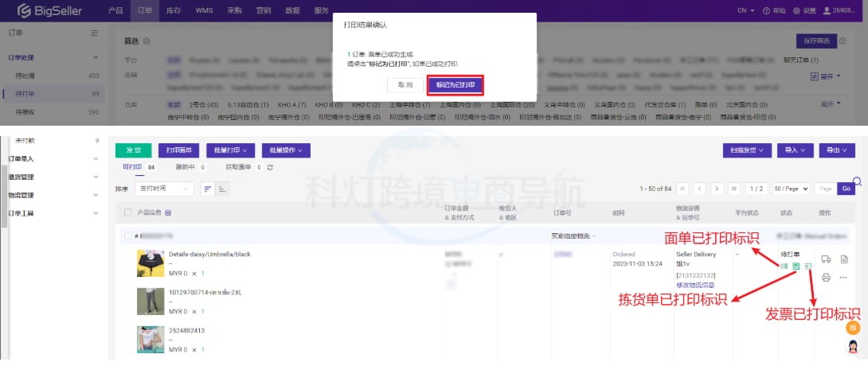Click the refresh icon next to 获取面单
The image size is (868, 366).
pyautogui.click(x=270, y=167)
